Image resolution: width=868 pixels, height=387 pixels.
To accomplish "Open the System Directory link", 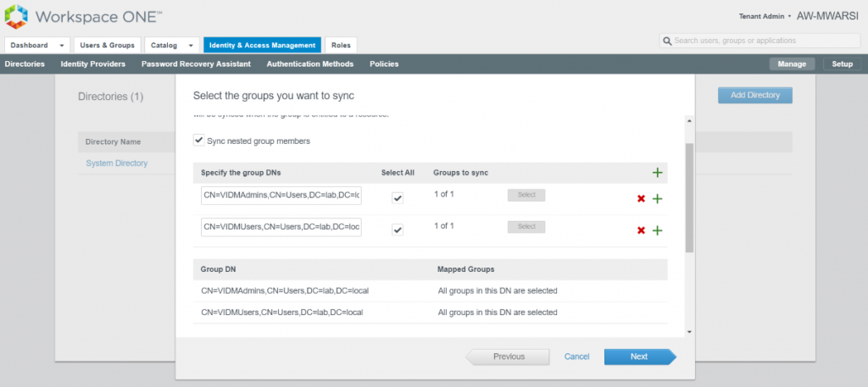I will (117, 163).
